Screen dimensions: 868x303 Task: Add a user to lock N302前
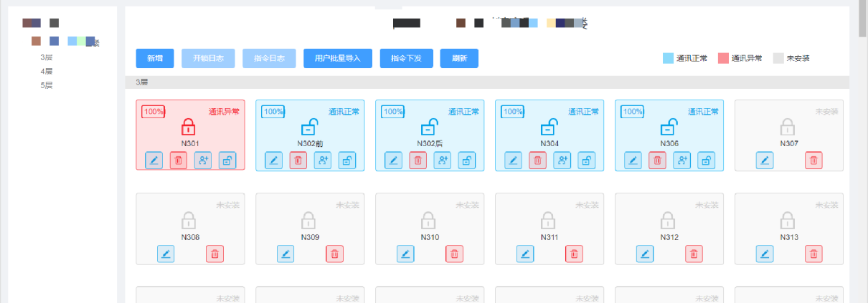click(323, 160)
